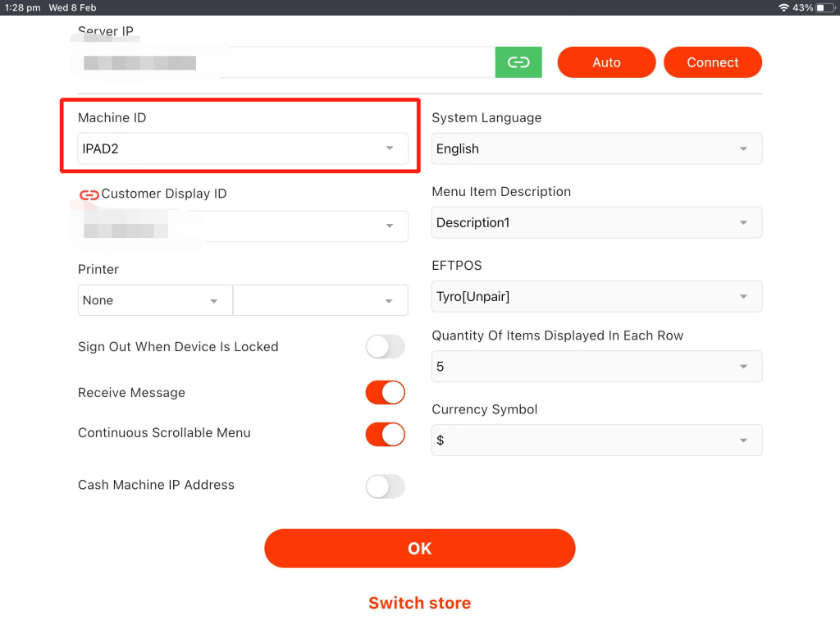Click the Switch store link
This screenshot has width=840, height=630.
(419, 603)
